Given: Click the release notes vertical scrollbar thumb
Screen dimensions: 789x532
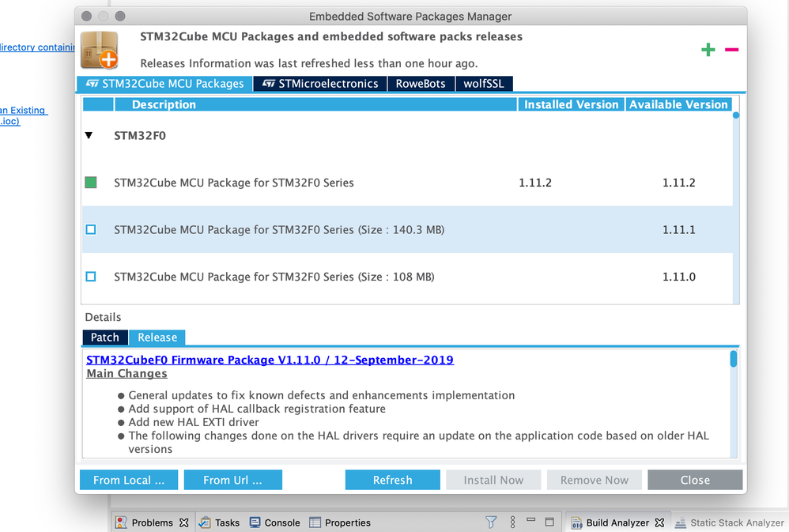Looking at the screenshot, I should [733, 359].
